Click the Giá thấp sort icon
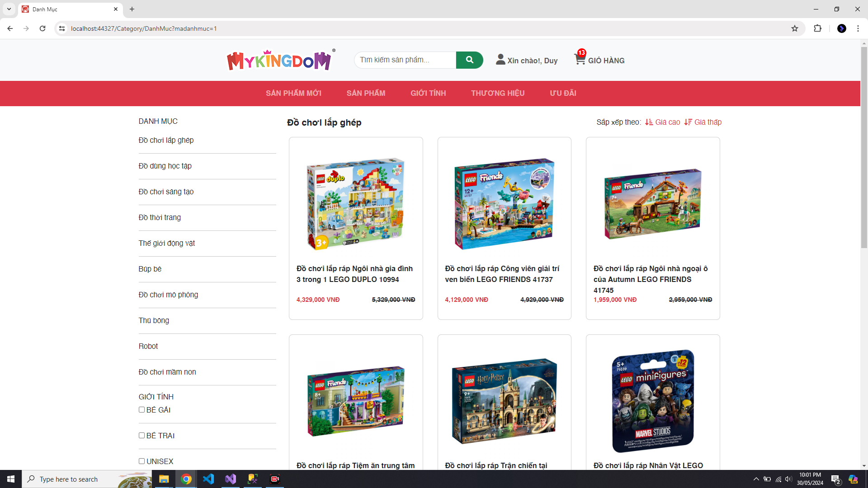This screenshot has height=488, width=868. click(688, 122)
